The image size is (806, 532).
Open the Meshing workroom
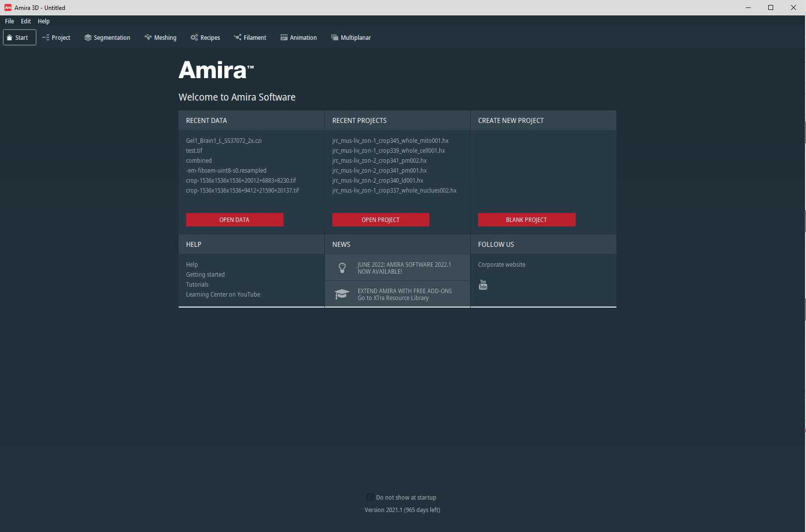[160, 37]
